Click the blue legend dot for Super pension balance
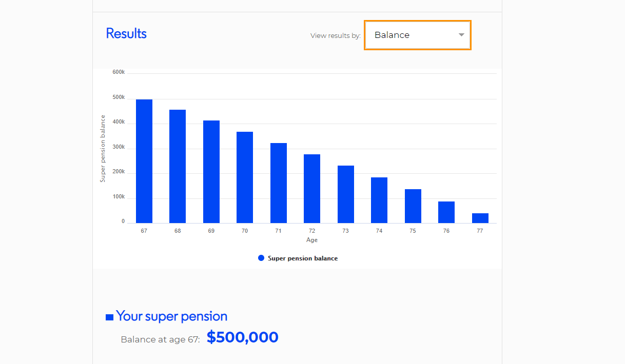The width and height of the screenshot is (625, 364). 261,258
